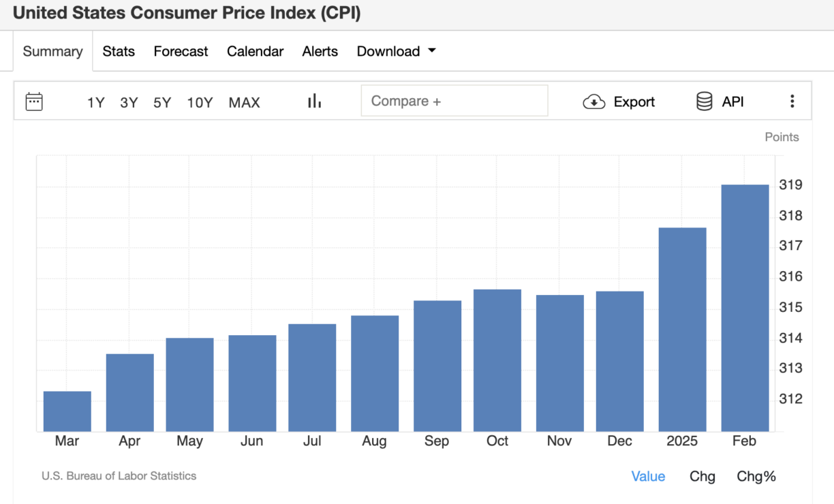Select the 1Y range option
Viewport: 834px width, 504px height.
(95, 102)
